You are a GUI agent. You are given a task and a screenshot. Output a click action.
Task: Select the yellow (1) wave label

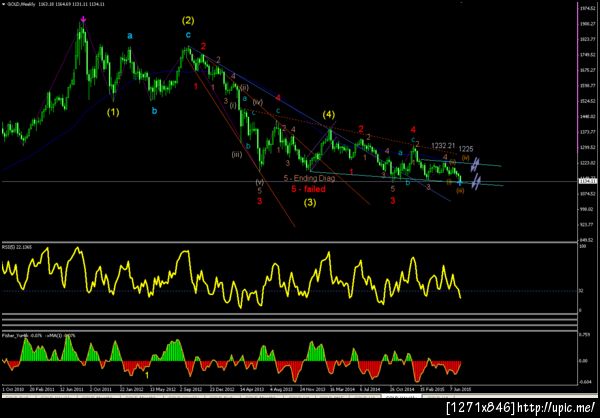[113, 112]
